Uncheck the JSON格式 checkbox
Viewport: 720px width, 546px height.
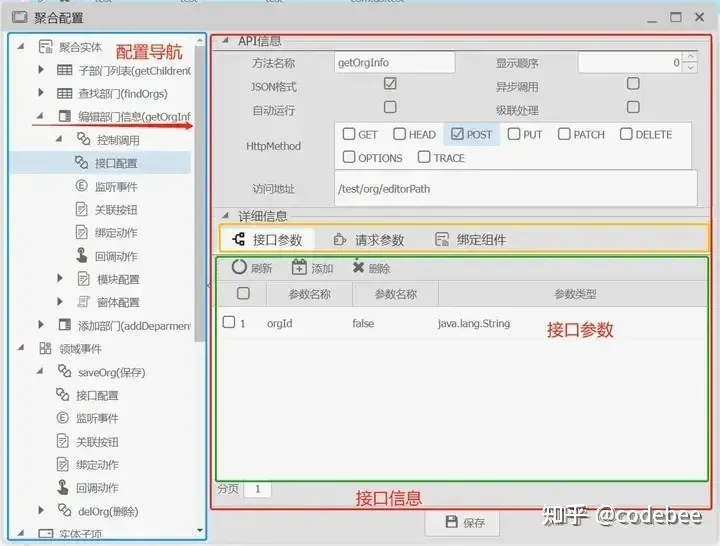pos(390,84)
